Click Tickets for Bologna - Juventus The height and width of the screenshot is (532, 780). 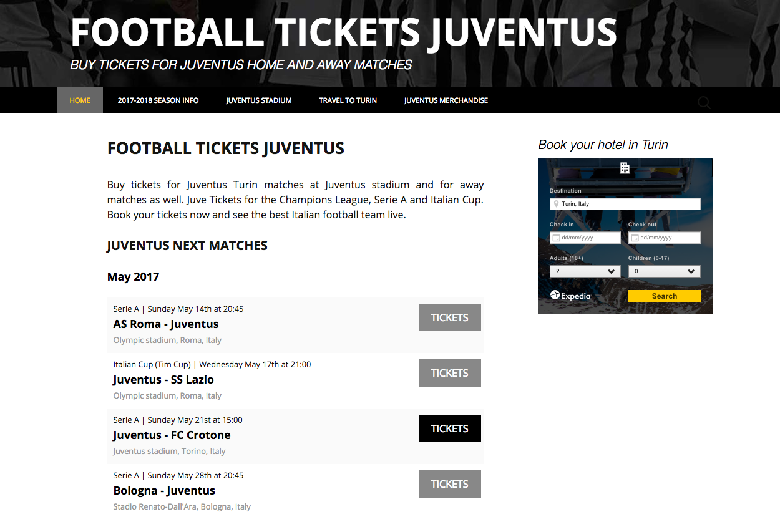pyautogui.click(x=449, y=484)
